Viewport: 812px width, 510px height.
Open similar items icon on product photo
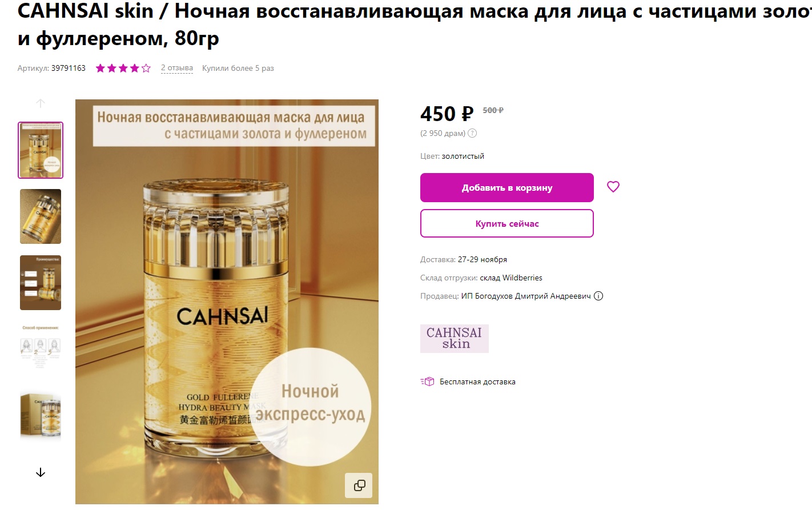pyautogui.click(x=359, y=485)
